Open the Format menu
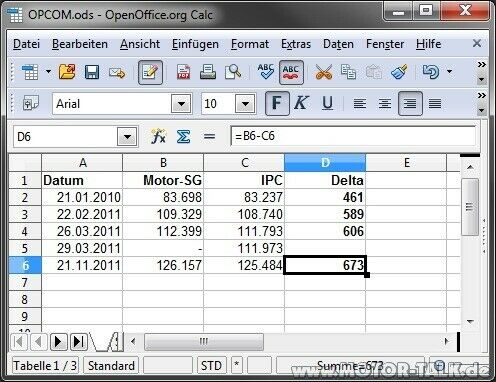This screenshot has height=382, width=496. click(x=250, y=44)
